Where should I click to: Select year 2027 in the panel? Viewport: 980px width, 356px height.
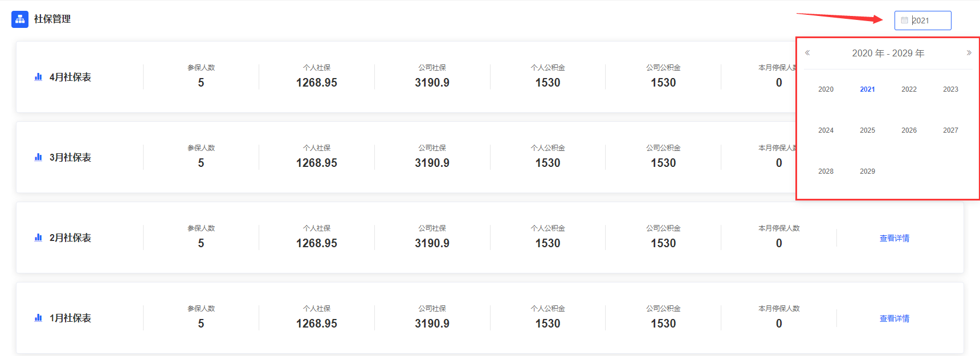[x=950, y=130]
